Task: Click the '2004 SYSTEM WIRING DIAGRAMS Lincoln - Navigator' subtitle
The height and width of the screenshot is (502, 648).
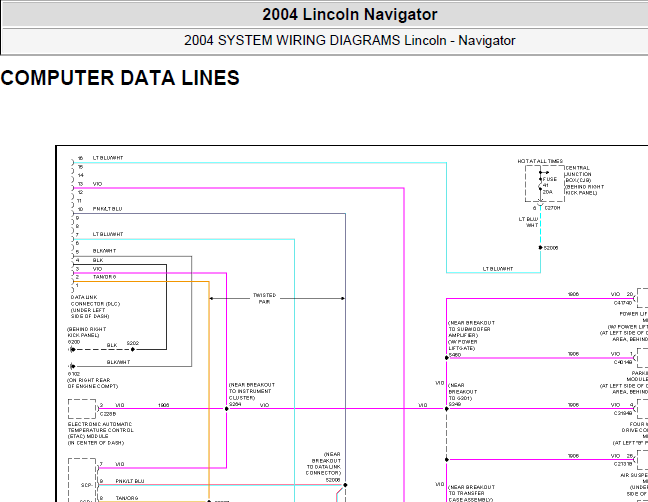Action: point(350,40)
